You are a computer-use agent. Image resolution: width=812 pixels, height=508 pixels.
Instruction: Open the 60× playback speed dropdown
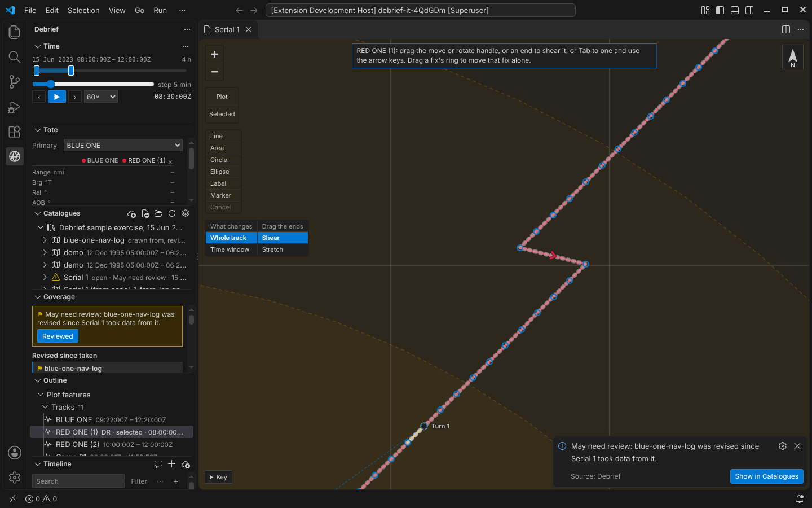coord(101,97)
